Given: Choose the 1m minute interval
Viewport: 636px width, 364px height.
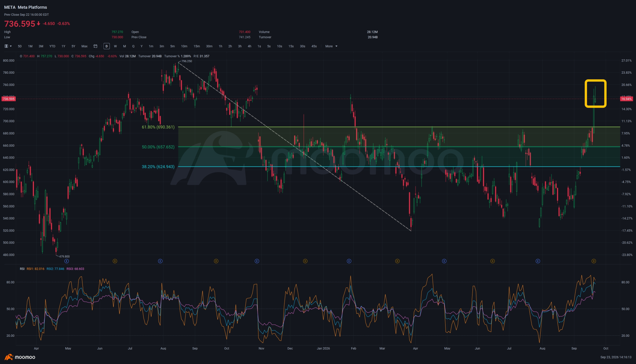Looking at the screenshot, I should point(151,46).
